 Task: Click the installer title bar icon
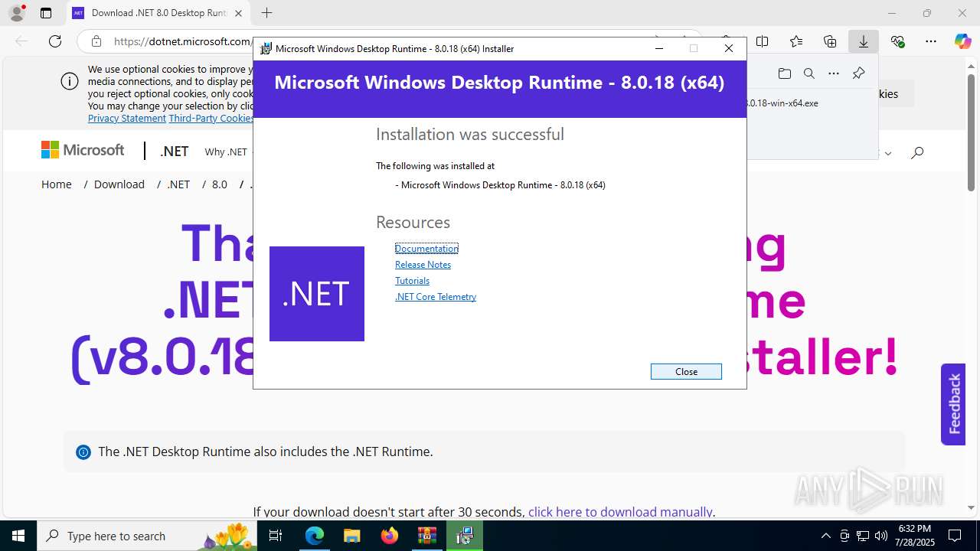[266, 48]
